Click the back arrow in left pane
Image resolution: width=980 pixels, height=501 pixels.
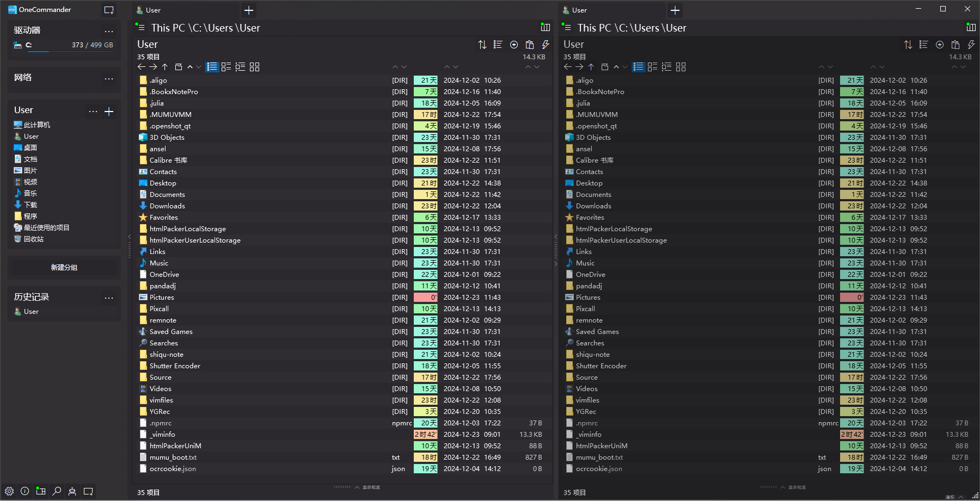[x=142, y=67]
